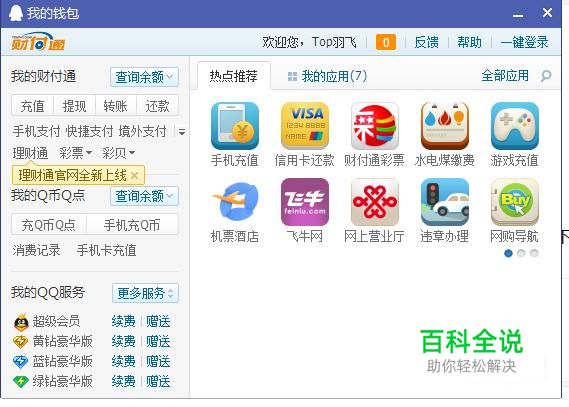Go to the second page dot of the app carousel
The height and width of the screenshot is (407, 569).
[521, 253]
